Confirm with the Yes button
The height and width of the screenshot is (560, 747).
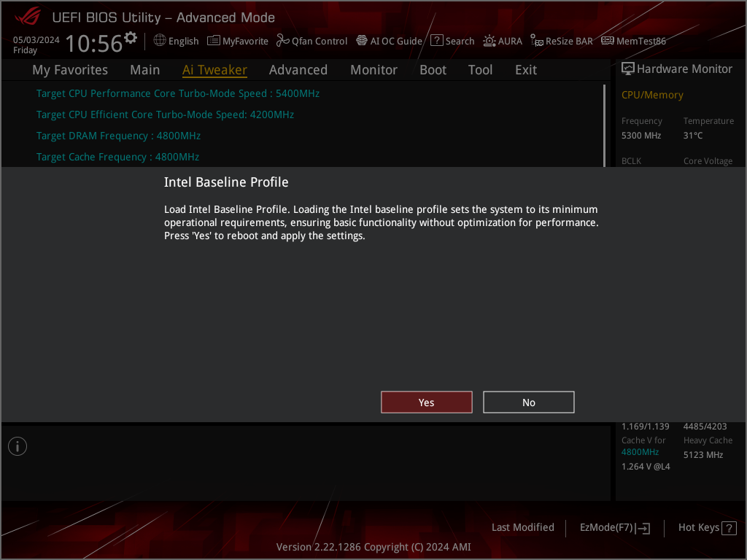click(426, 402)
